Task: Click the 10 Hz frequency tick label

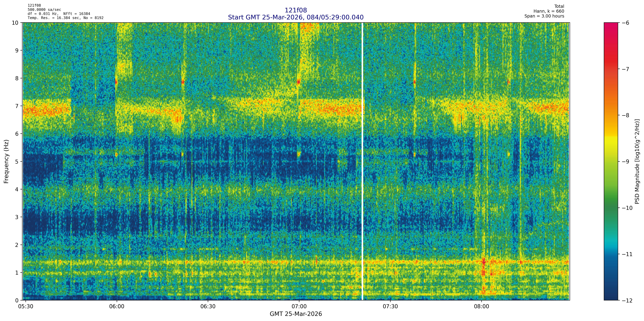Action: 15,23
